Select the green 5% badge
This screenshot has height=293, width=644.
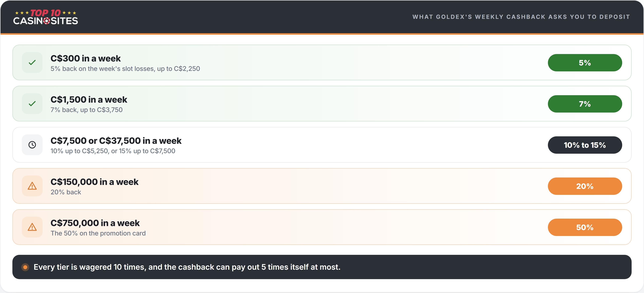(585, 63)
